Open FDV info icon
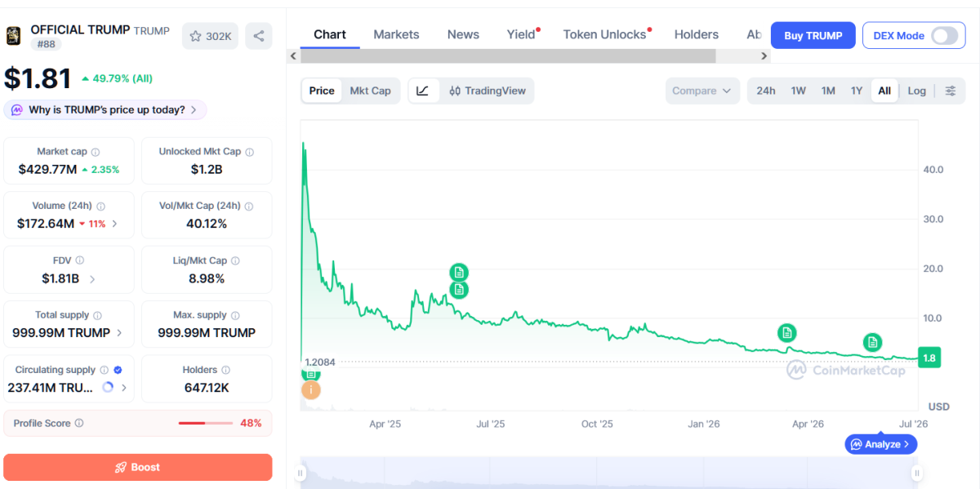The height and width of the screenshot is (489, 980). point(80,260)
